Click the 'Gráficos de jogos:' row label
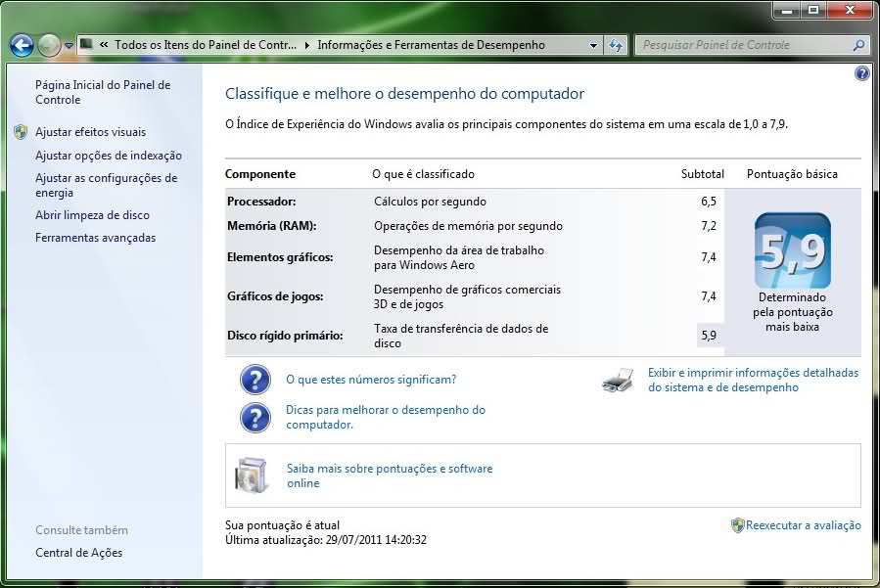This screenshot has width=880, height=588. click(x=275, y=296)
